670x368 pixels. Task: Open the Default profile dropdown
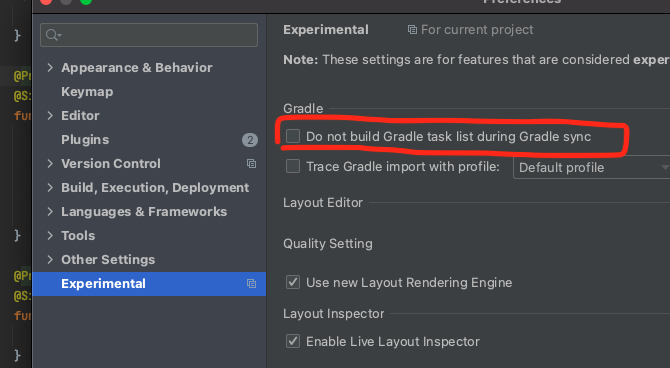click(591, 168)
